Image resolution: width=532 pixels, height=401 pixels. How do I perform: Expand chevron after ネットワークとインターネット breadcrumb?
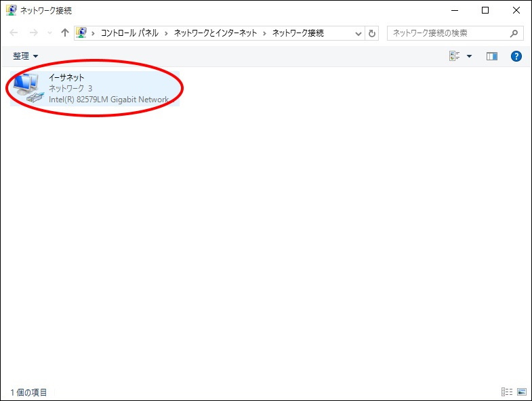(266, 33)
